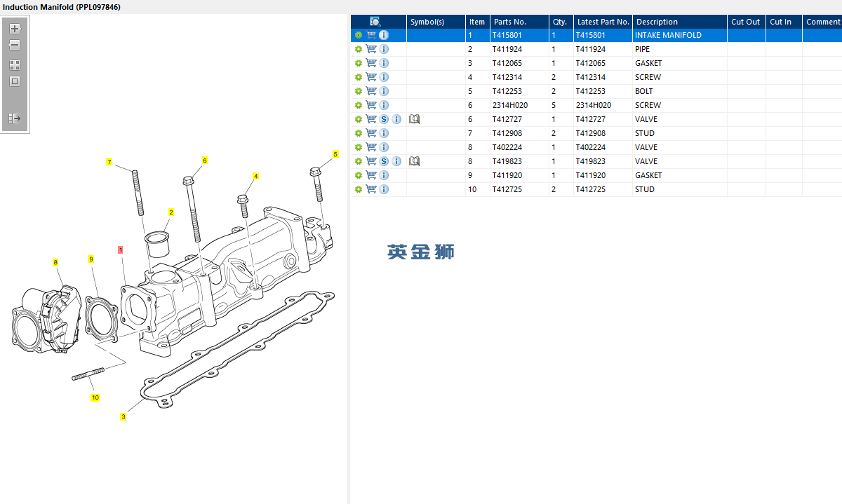Click callout label 8 on the diagram

tap(55, 262)
